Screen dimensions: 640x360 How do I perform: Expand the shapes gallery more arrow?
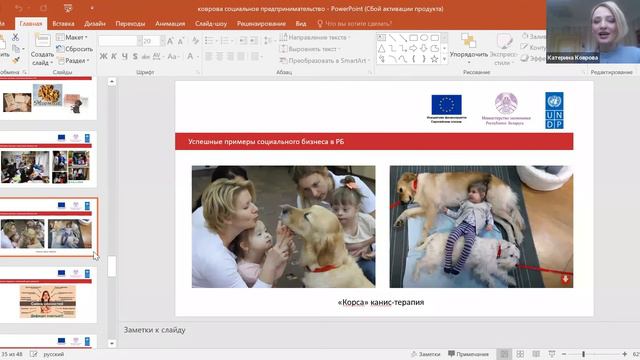point(444,60)
